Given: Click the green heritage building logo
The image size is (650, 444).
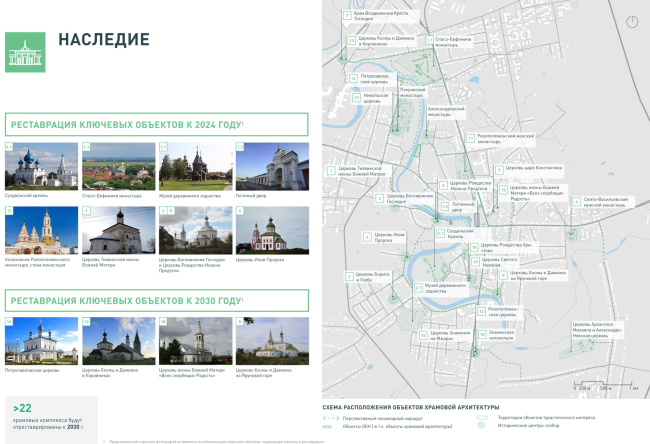Looking at the screenshot, I should point(23,52).
